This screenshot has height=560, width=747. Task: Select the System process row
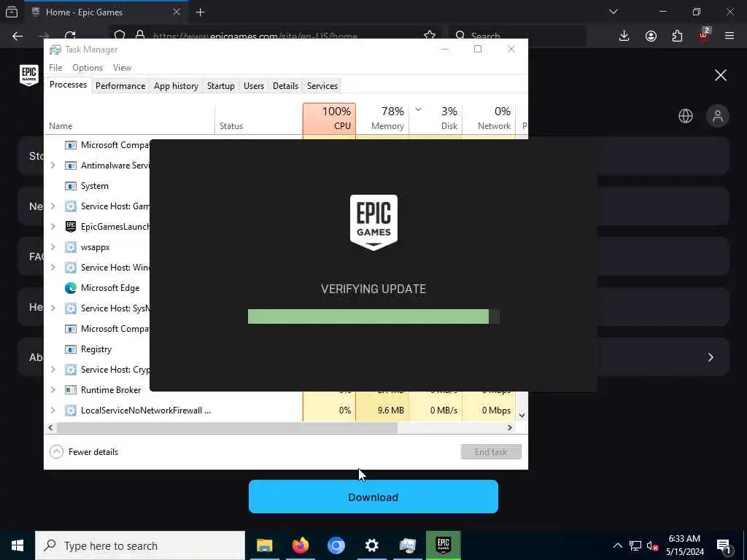pyautogui.click(x=97, y=186)
